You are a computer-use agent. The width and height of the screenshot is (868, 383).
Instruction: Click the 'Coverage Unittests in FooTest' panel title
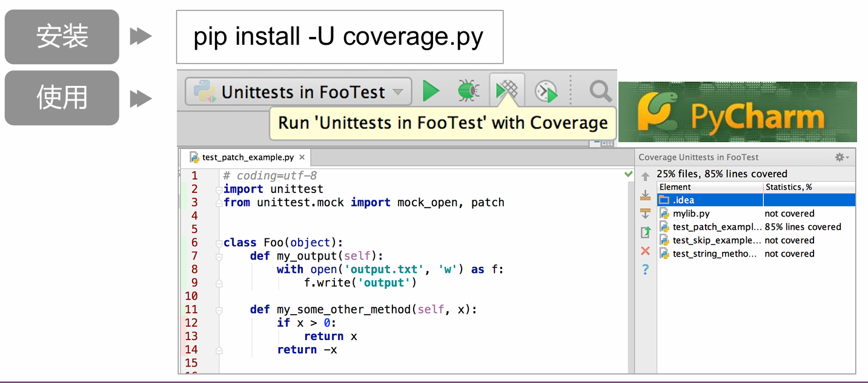pyautogui.click(x=698, y=157)
